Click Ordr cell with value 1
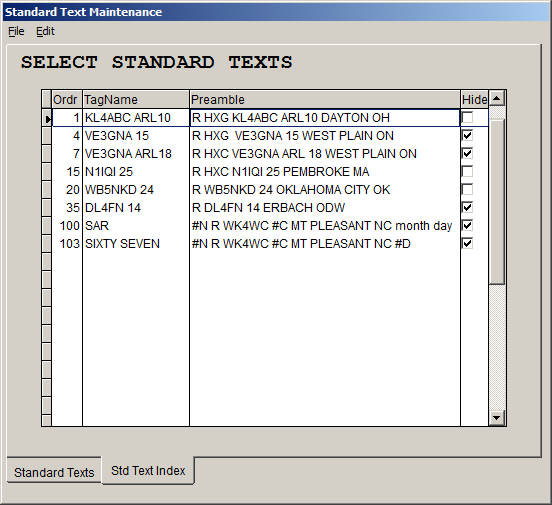 67,118
